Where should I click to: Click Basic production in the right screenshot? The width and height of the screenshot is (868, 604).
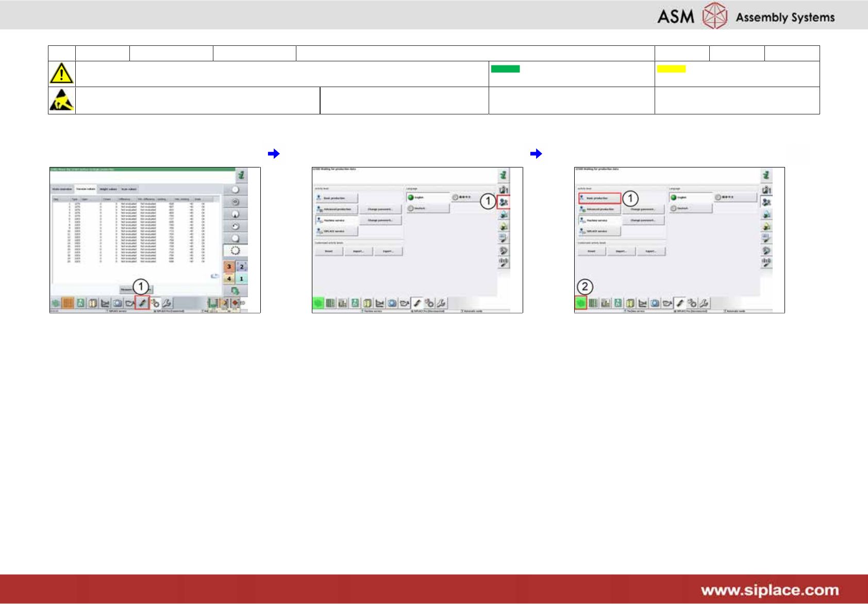tap(599, 198)
